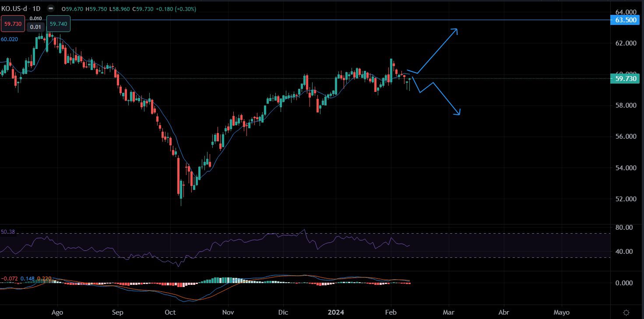Click the MACD signal value 0.220
The height and width of the screenshot is (319, 644).
44,279
